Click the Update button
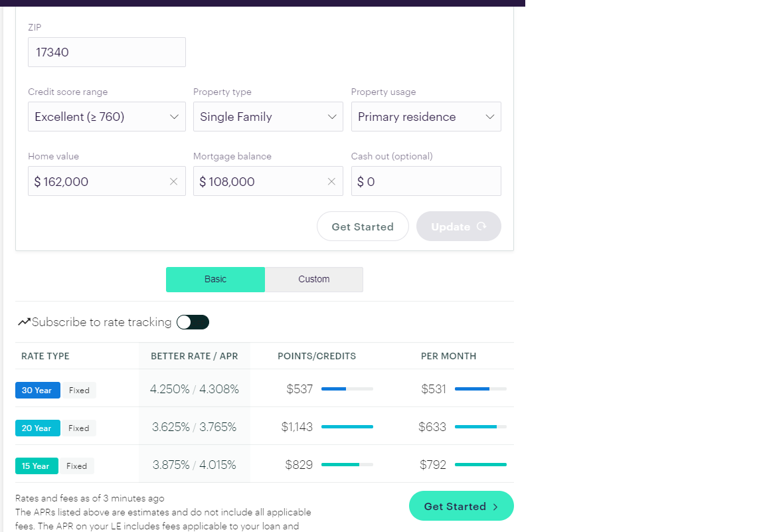 coord(458,226)
